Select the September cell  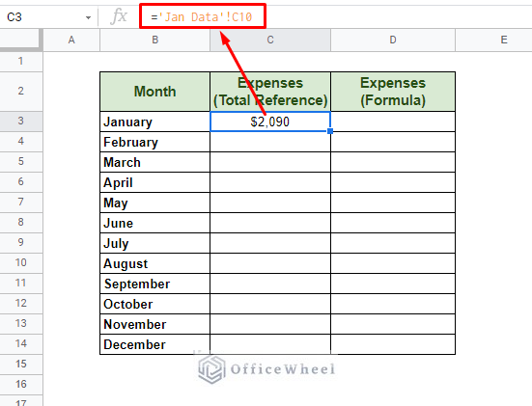(x=154, y=284)
